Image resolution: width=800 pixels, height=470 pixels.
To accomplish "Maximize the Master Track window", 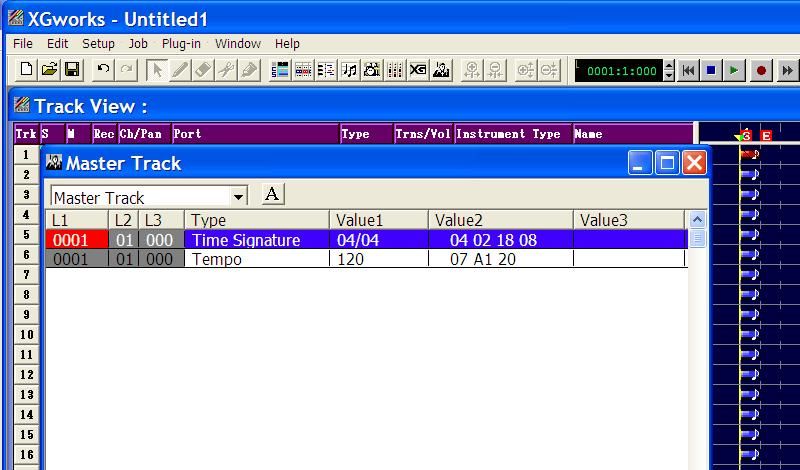I will tap(667, 163).
